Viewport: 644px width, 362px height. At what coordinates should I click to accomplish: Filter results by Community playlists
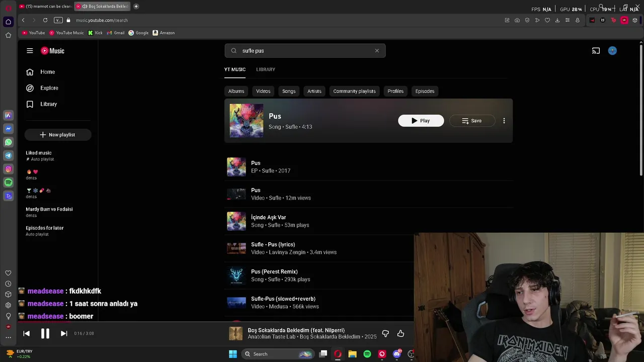pos(354,91)
